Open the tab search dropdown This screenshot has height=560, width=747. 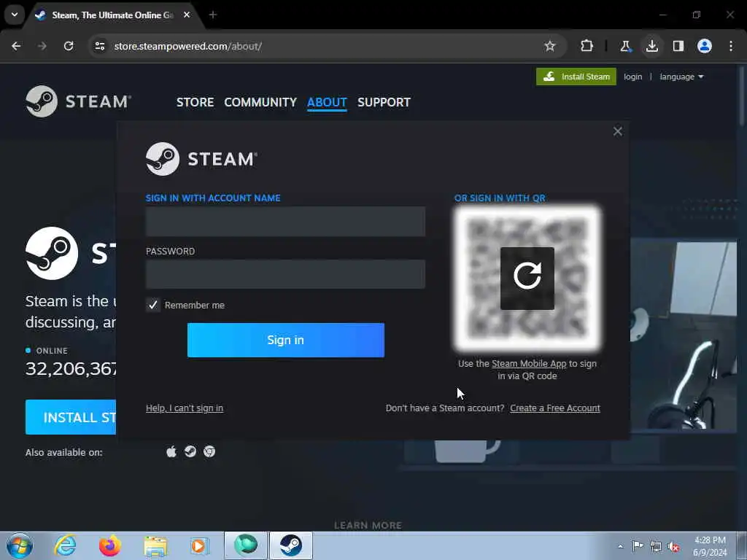coord(15,15)
